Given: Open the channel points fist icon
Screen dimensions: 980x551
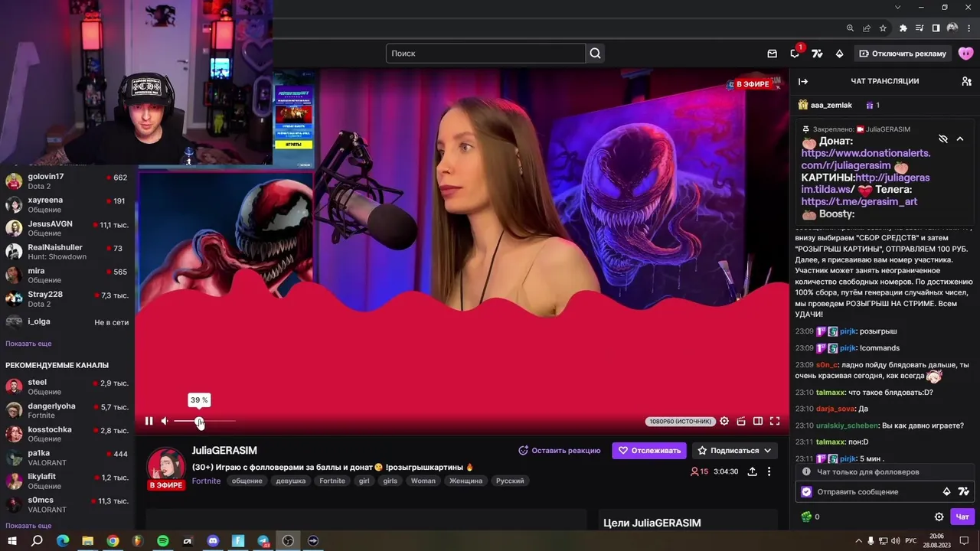Looking at the screenshot, I should tap(806, 517).
